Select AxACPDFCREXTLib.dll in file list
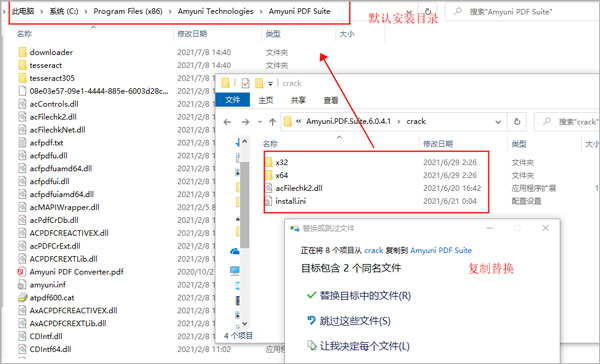 click(x=68, y=323)
